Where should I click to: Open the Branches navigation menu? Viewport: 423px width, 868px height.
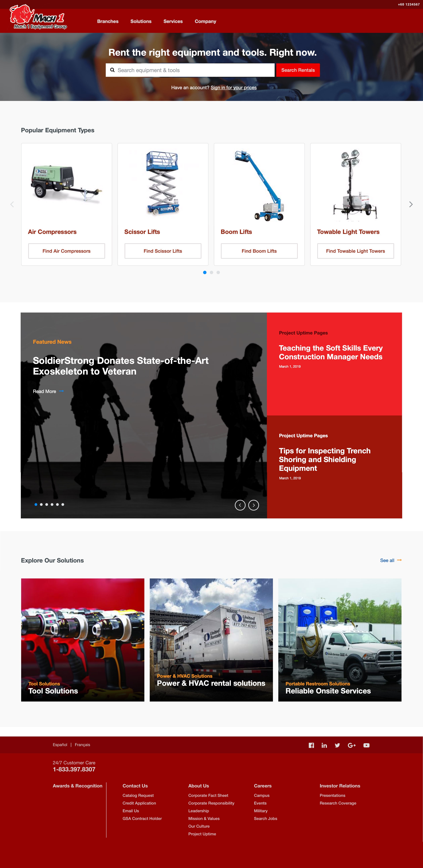coord(108,21)
